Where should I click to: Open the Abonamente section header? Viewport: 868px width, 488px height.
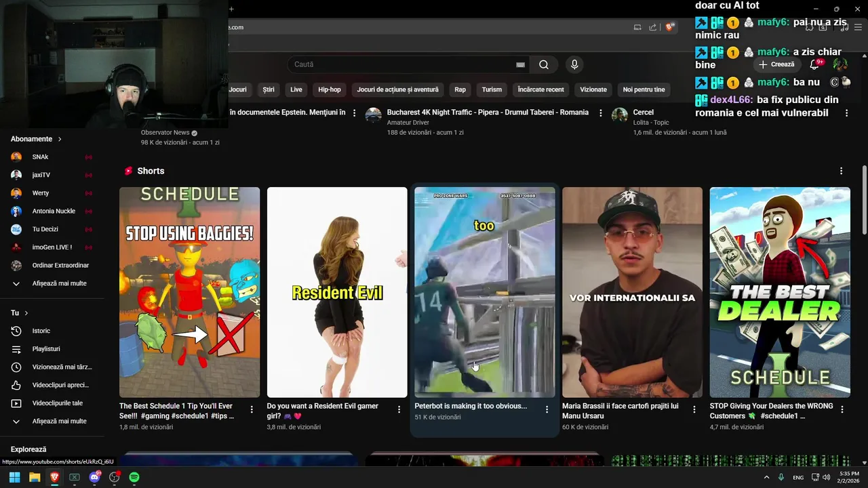tap(36, 139)
